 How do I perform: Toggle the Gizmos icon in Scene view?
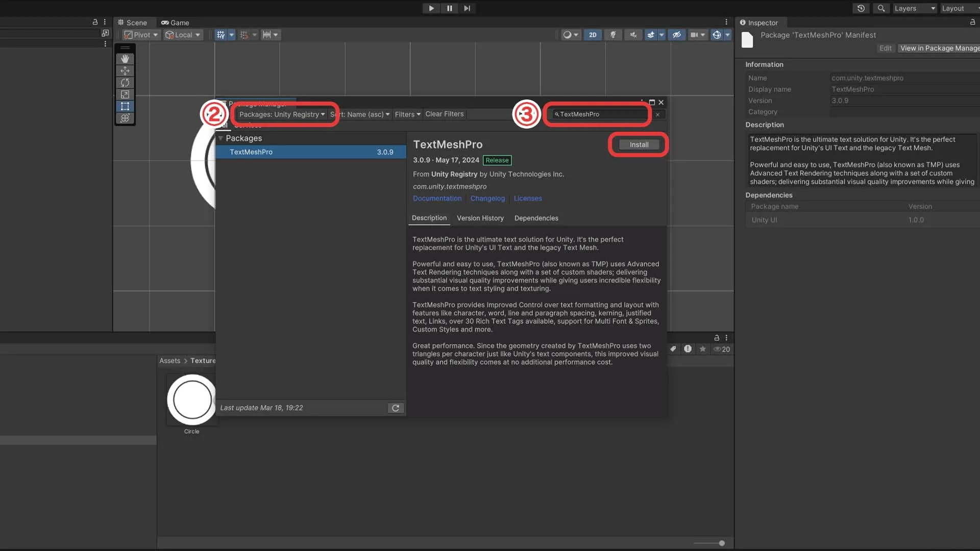pos(717,35)
